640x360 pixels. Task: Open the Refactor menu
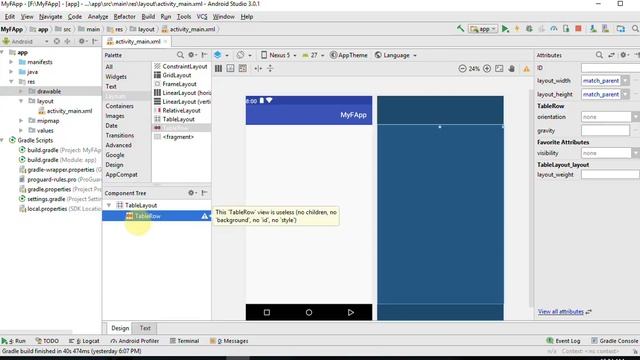[124, 17]
